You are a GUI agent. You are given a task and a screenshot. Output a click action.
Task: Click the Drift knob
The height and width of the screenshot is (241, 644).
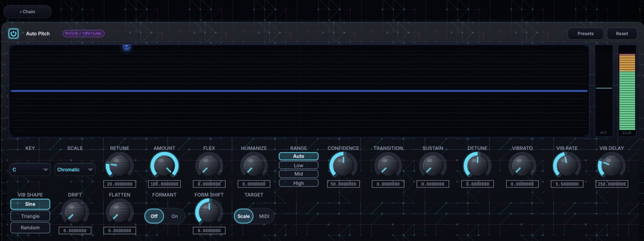click(x=75, y=212)
